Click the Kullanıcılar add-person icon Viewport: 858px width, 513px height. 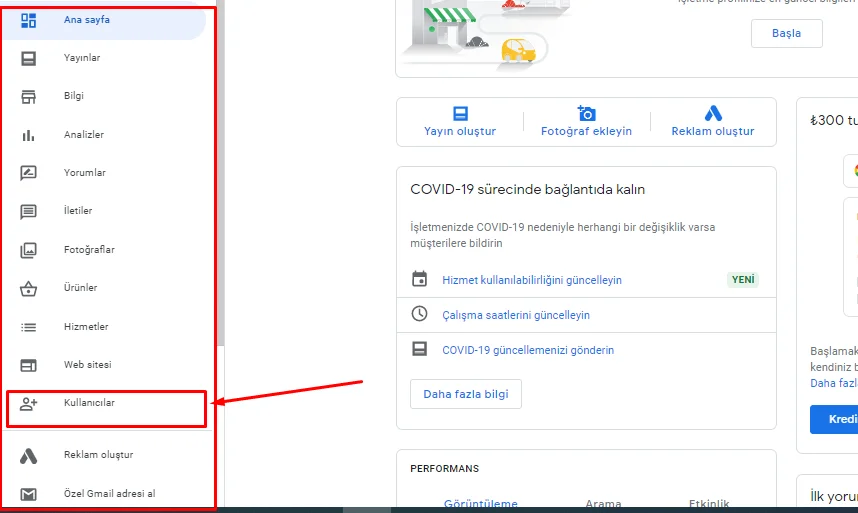(29, 404)
